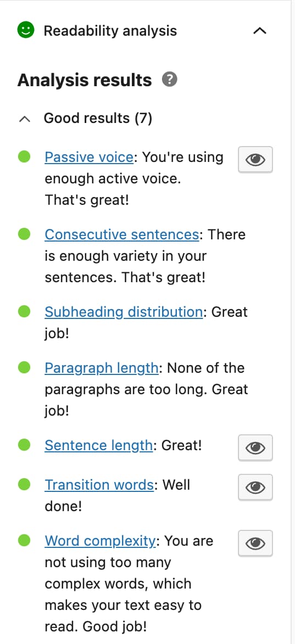Click the Readability analysis panel title

110,31
